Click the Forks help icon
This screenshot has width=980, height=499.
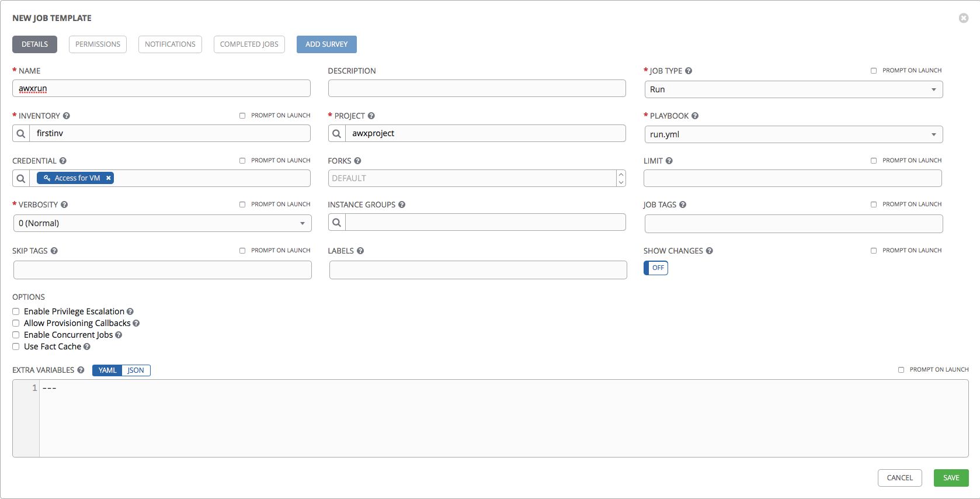pos(358,161)
